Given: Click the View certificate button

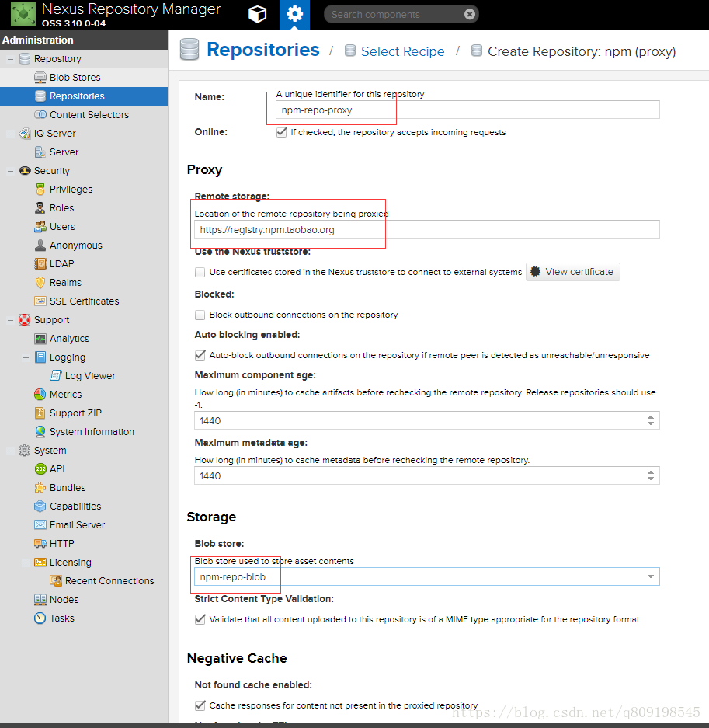Looking at the screenshot, I should [572, 272].
